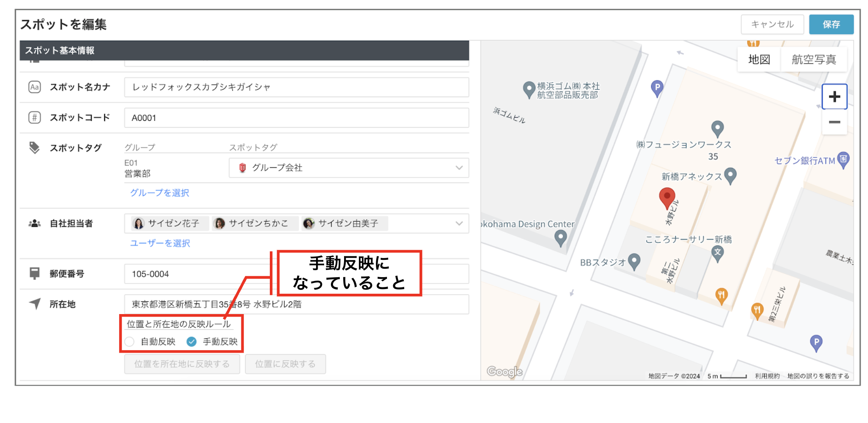The height and width of the screenshot is (423, 868).
Task: Switch map to 航空写真 view
Action: [814, 59]
